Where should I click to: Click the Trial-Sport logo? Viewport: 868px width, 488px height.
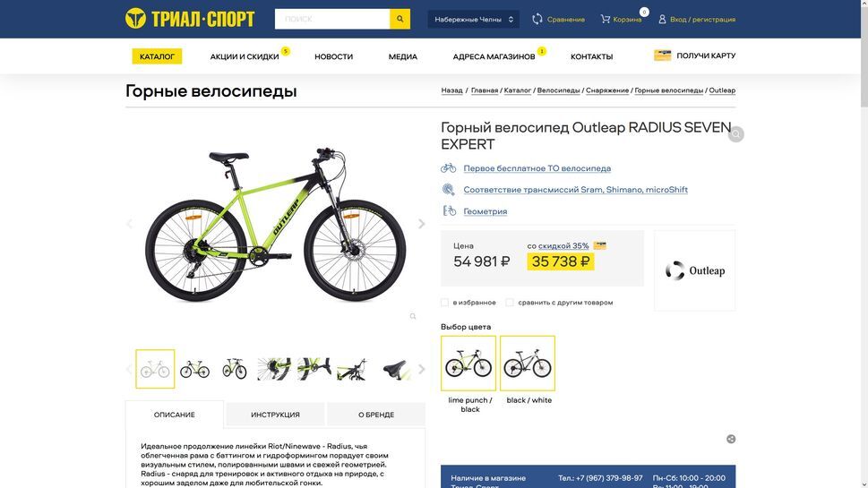click(190, 19)
